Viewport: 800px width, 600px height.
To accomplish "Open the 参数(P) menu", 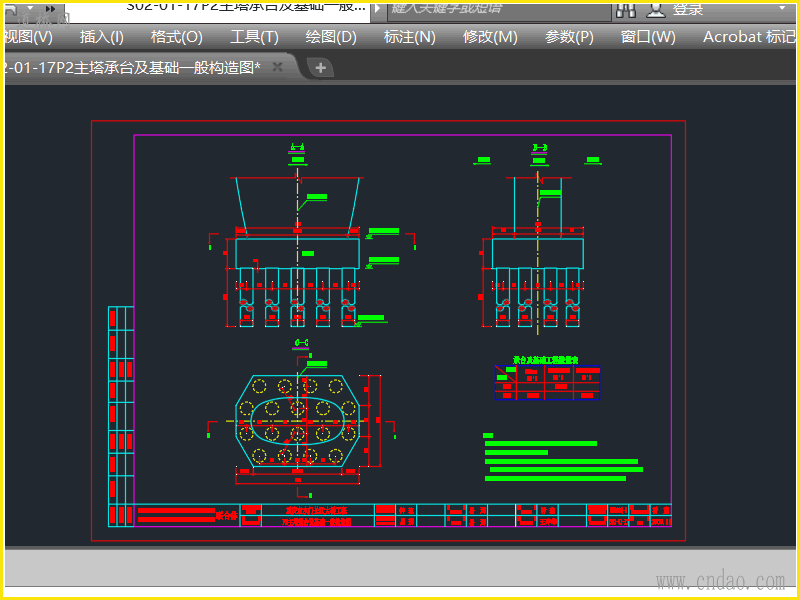I will (569, 37).
